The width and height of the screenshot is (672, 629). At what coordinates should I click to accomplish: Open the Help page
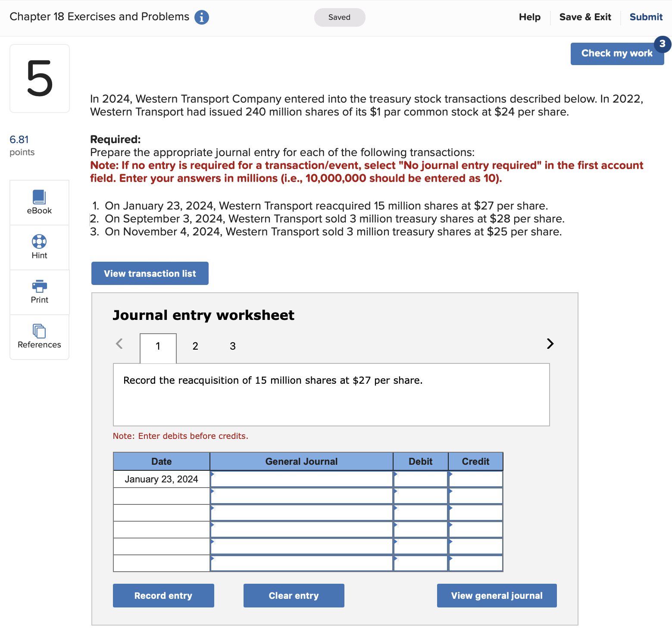[x=530, y=17]
